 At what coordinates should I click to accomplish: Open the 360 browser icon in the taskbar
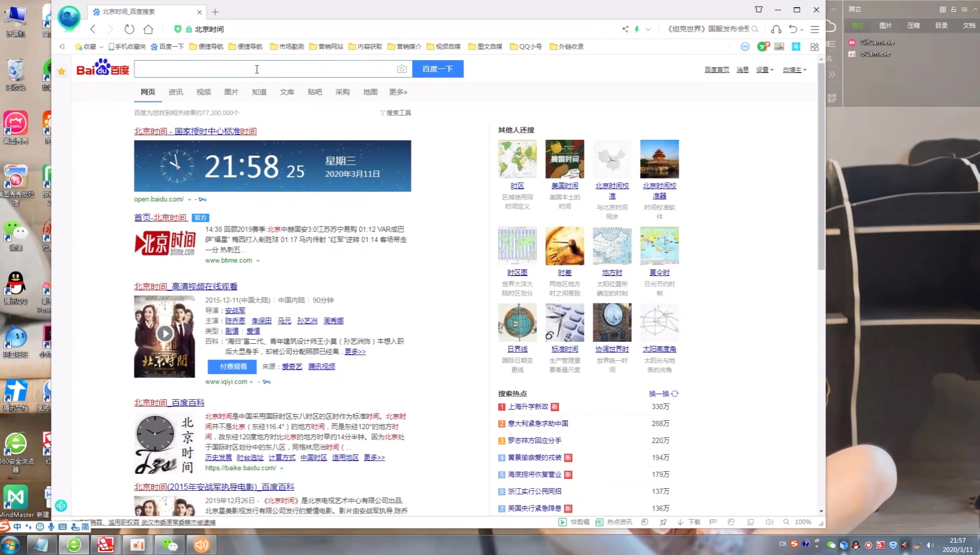[x=74, y=544]
